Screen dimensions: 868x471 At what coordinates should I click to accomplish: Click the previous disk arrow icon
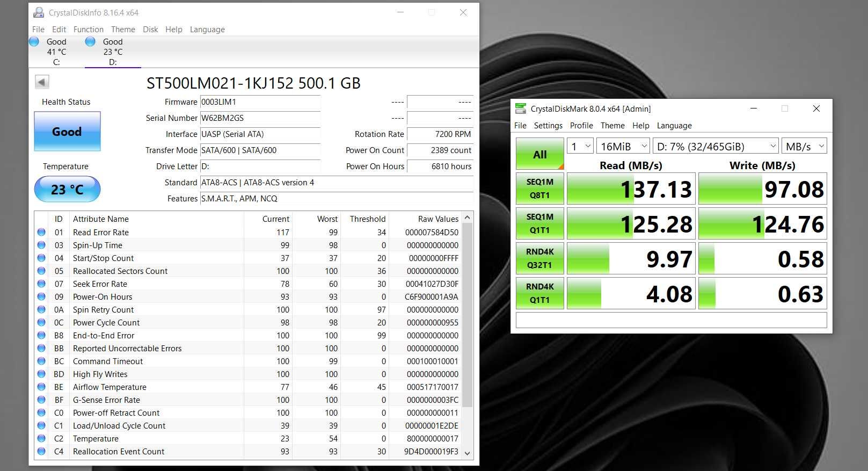42,82
